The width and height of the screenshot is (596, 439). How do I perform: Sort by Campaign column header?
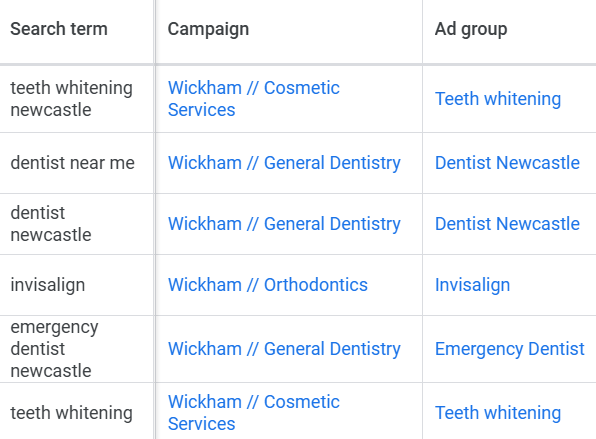tap(208, 29)
